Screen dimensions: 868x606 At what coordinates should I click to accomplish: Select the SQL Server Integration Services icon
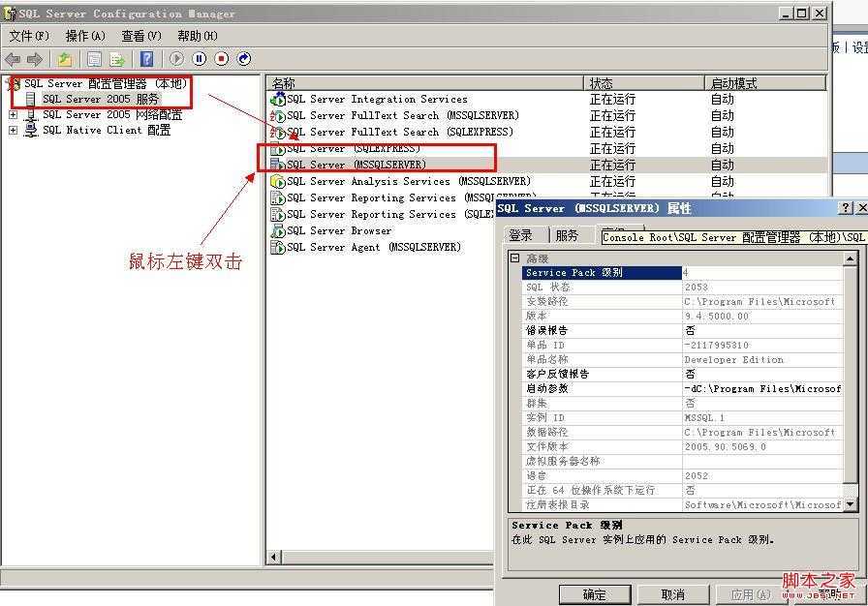click(x=277, y=100)
